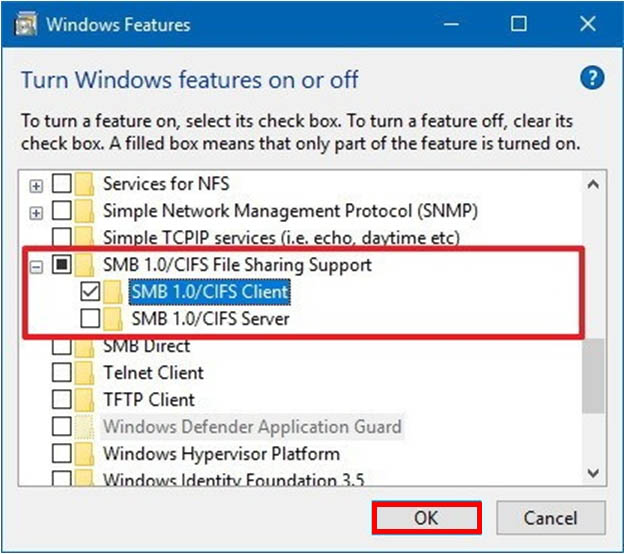Click the TFTP Client folder icon
This screenshot has height=554, width=624.
85,400
